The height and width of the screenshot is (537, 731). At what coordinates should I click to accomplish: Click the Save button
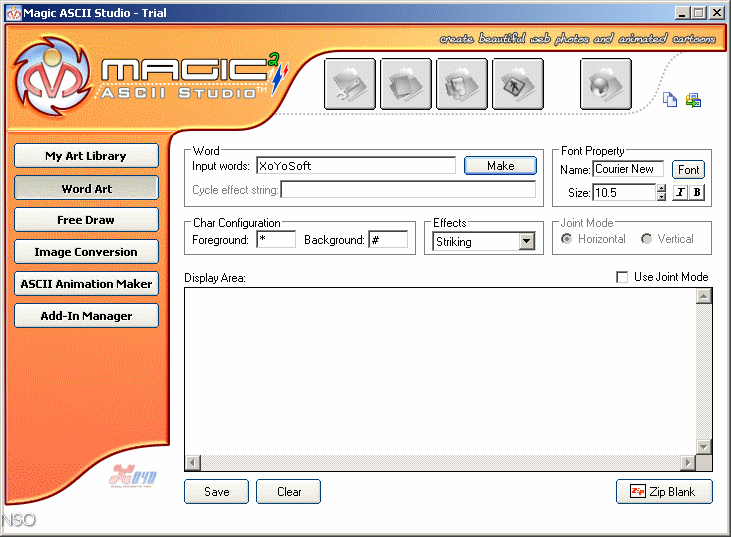click(216, 492)
